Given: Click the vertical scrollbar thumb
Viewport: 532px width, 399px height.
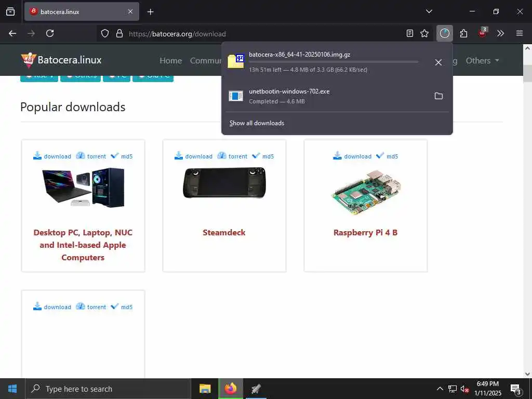Looking at the screenshot, I should coord(528,73).
